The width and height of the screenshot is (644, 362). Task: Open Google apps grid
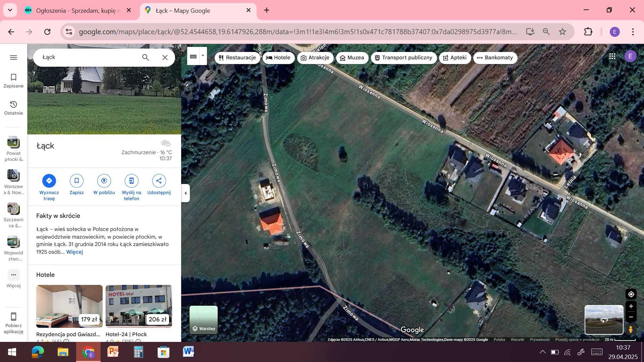[x=612, y=56]
